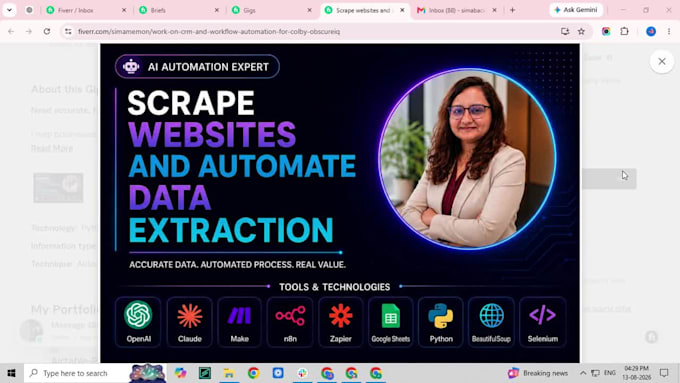Viewport: 680px width, 383px height.
Task: Open the Extensions puzzle menu
Action: point(624,31)
